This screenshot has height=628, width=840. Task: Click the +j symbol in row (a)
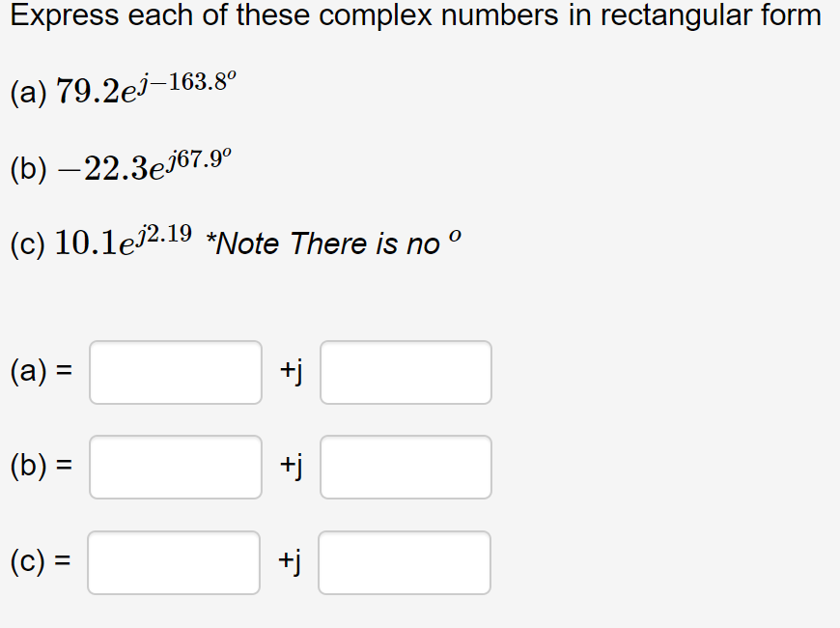coord(292,373)
